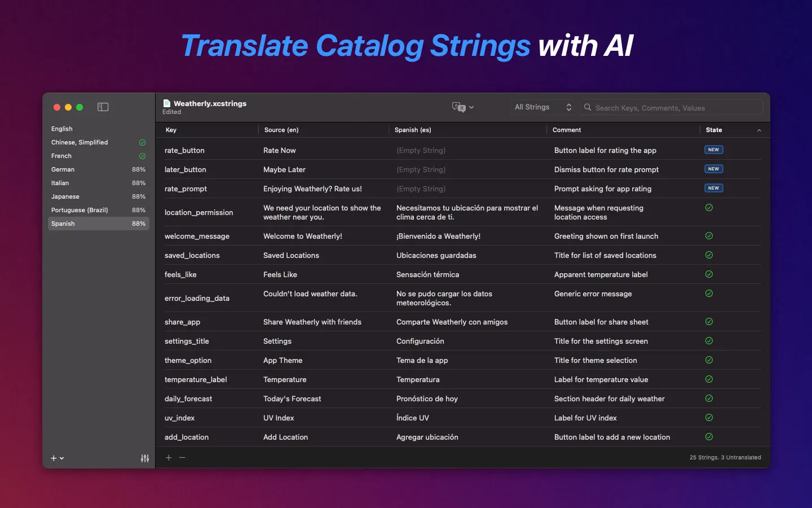Image resolution: width=812 pixels, height=508 pixels.
Task: Click empty Spanish string for rate_prompt
Action: (x=421, y=189)
